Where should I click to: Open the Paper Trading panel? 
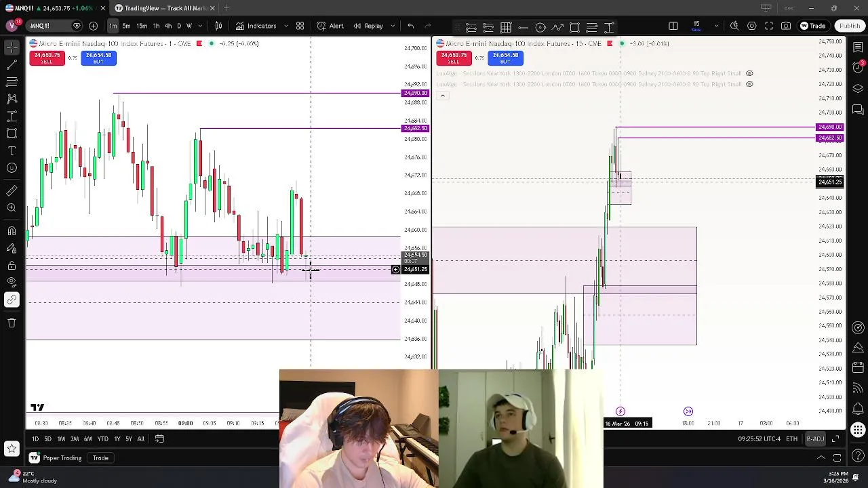tap(56, 458)
